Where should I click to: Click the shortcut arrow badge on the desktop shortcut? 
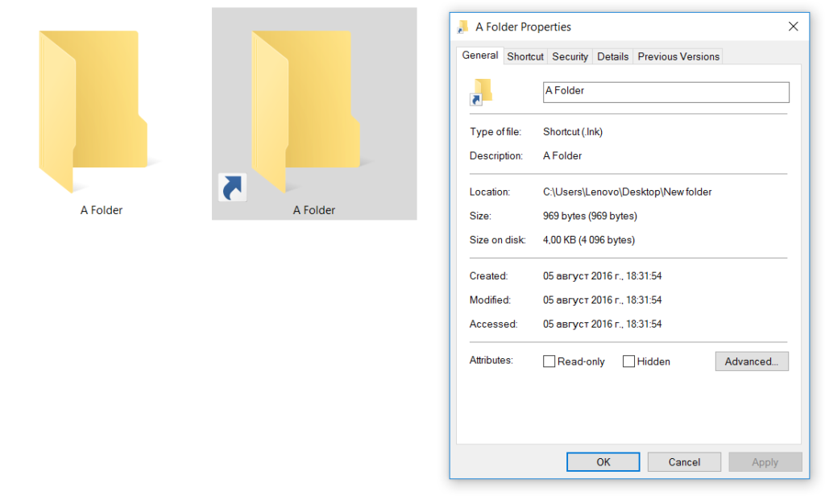coord(233,188)
